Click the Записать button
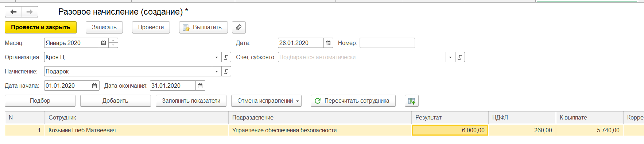The image size is (644, 144). 104,27
